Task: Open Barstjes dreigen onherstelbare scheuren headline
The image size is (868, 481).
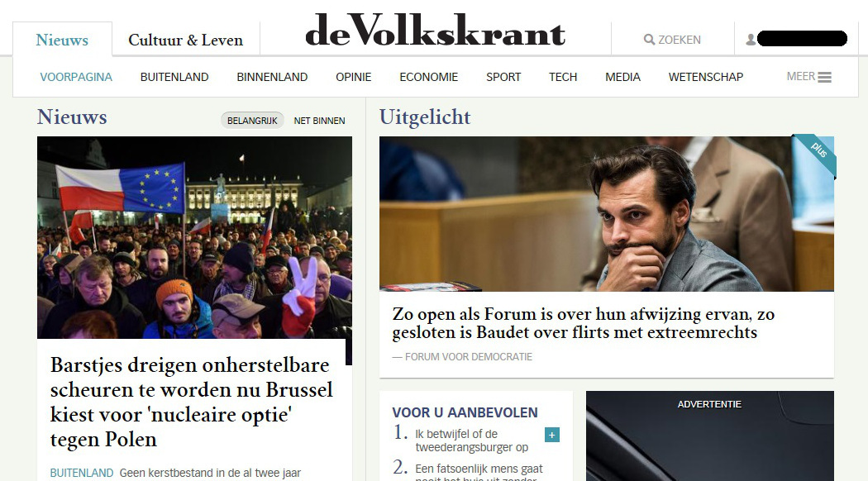Action: 192,402
